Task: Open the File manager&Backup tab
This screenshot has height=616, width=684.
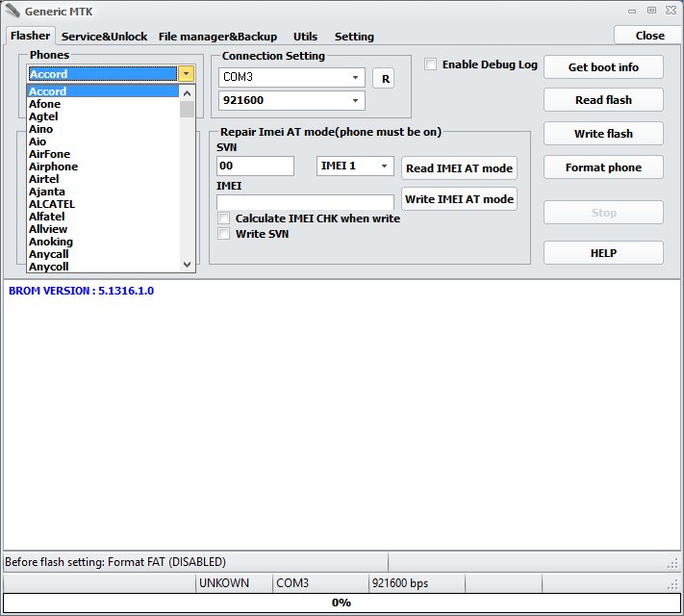Action: [x=217, y=37]
